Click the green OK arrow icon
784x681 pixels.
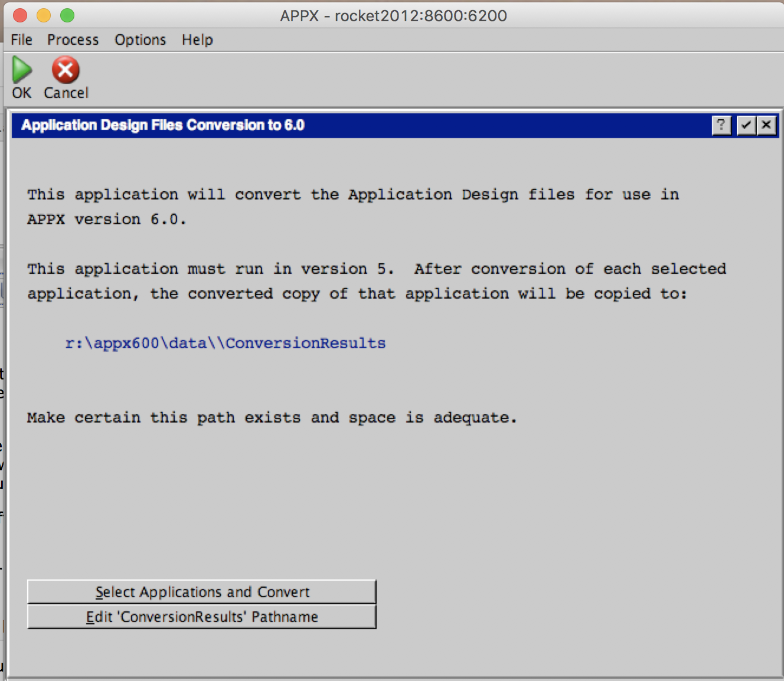(22, 70)
